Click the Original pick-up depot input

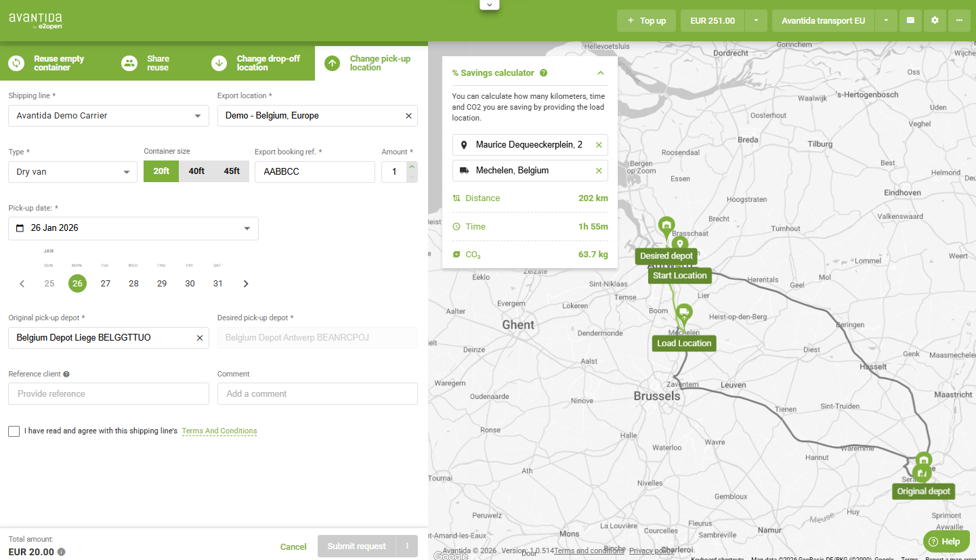pos(108,338)
